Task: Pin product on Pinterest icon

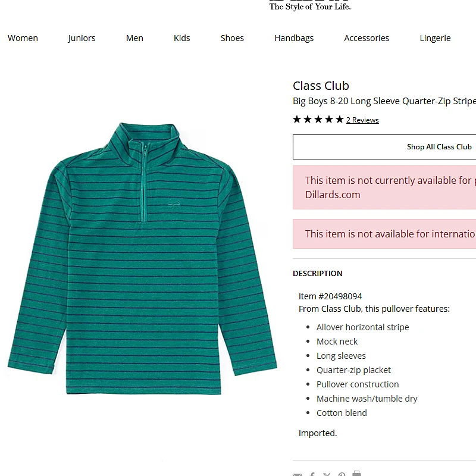Action: click(x=342, y=474)
